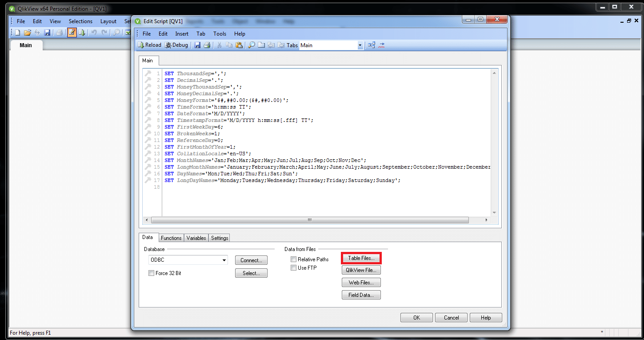Tick the Force 32 Bit checkbox
The height and width of the screenshot is (340, 644).
[x=152, y=273]
